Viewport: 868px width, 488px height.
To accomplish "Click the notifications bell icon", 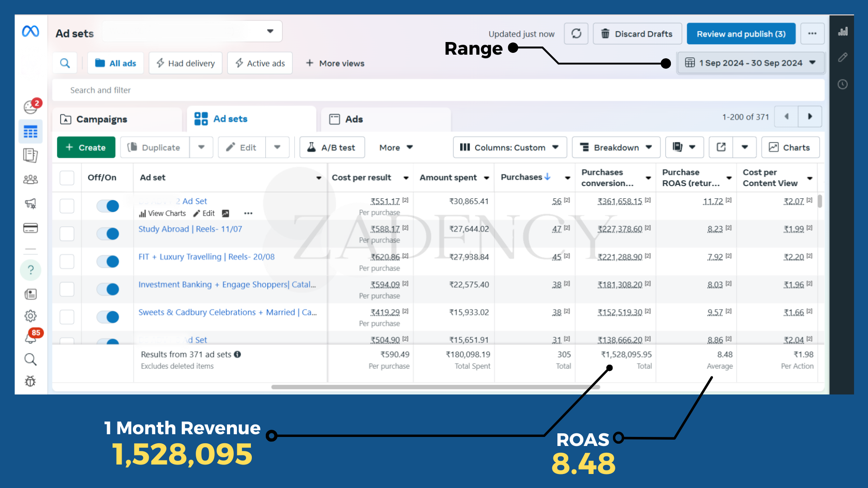I will 30,338.
